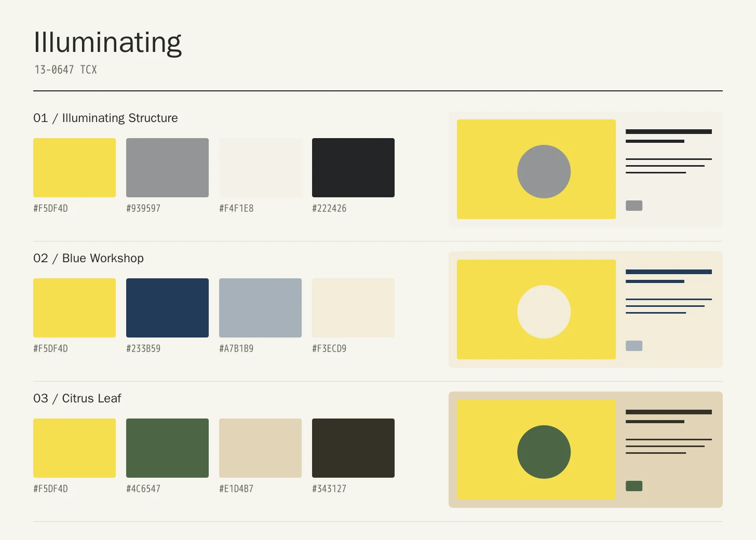Click the hex code text "#343127"
This screenshot has width=756, height=540.
[x=329, y=489]
